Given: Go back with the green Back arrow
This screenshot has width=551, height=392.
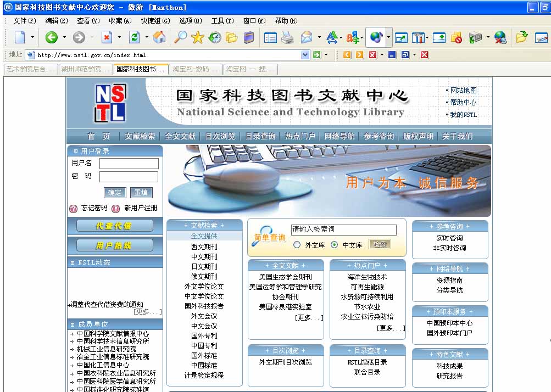Looking at the screenshot, I should pos(52,37).
